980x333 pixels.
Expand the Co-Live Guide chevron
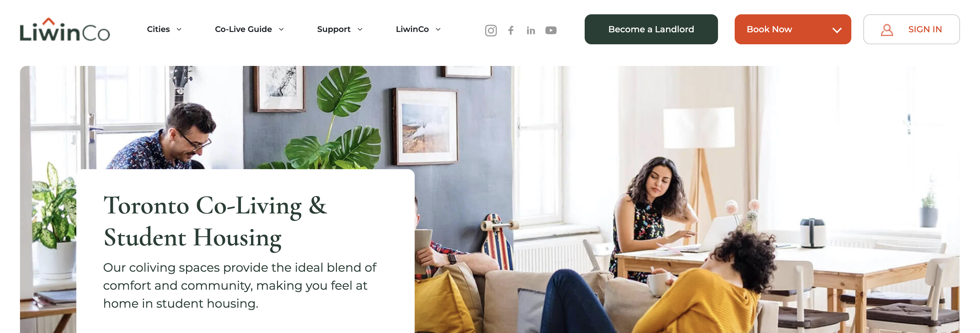pyautogui.click(x=282, y=29)
